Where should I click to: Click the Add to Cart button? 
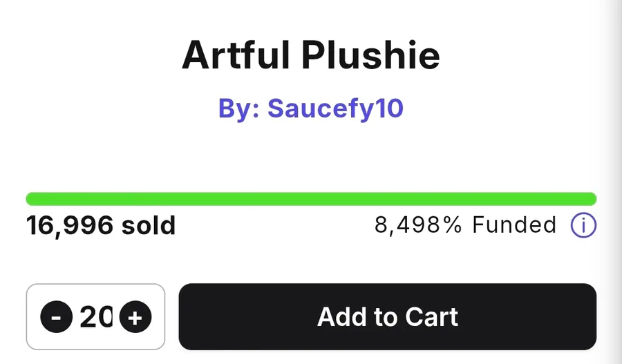click(387, 317)
